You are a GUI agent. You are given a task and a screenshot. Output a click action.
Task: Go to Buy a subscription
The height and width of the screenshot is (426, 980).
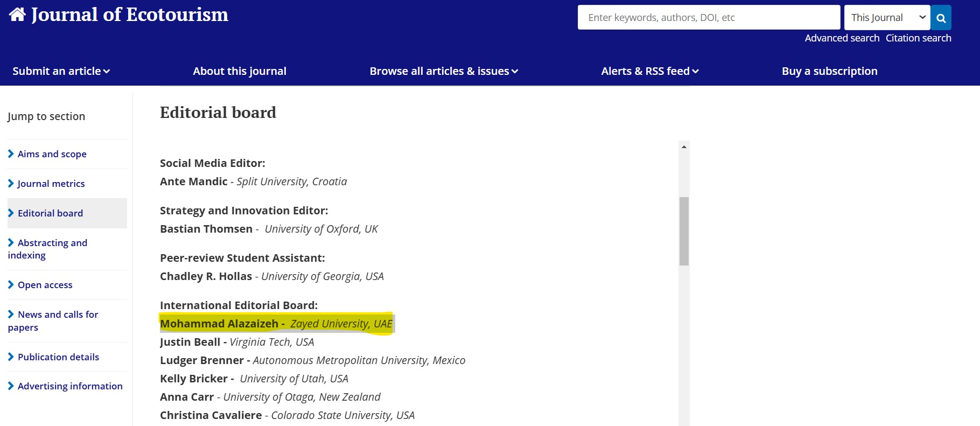[829, 71]
